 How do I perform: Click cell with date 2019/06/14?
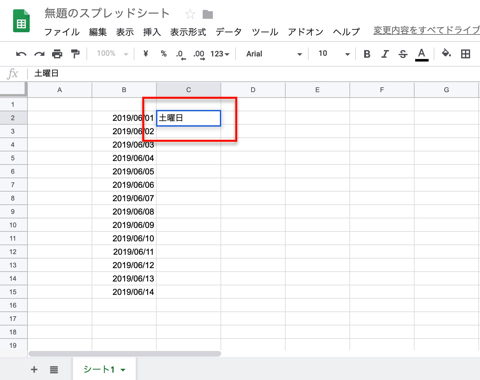[x=124, y=292]
